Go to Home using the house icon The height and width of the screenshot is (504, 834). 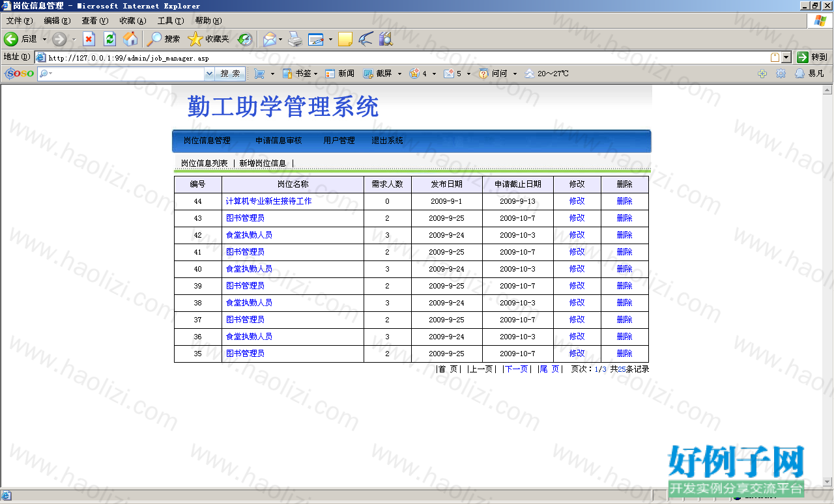(130, 39)
